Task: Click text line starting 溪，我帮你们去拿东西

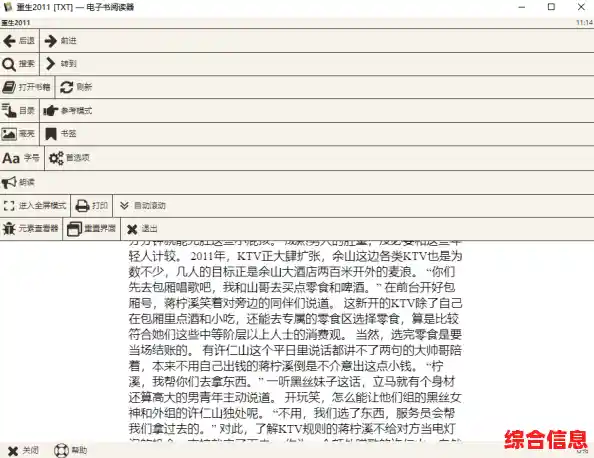Action: coord(292,381)
